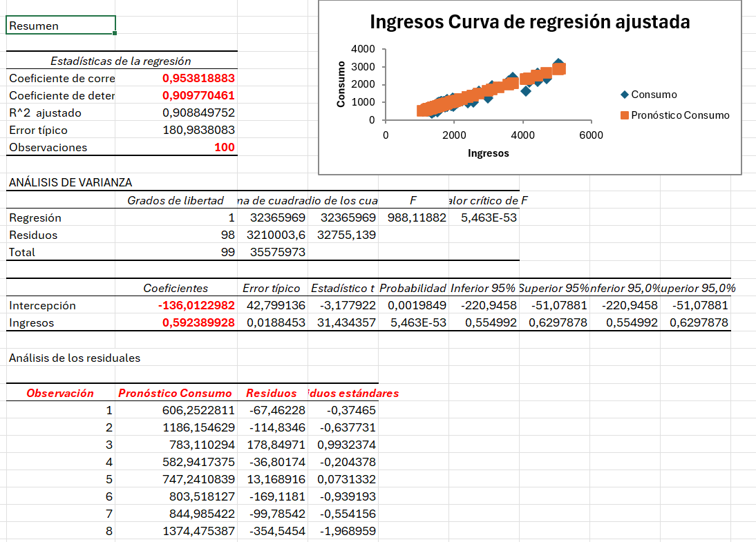The height and width of the screenshot is (542, 756).
Task: Click the Grados de libertad column header
Action: (176, 200)
